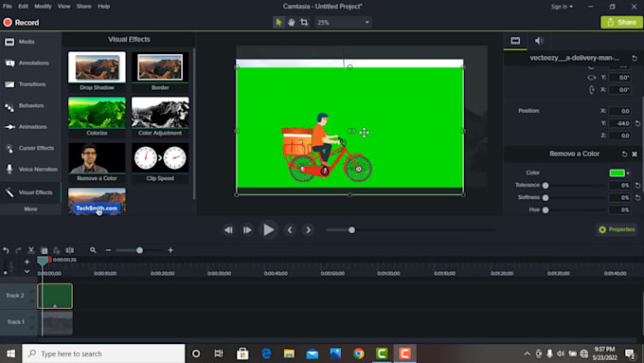Edit the Position Z value field

click(620, 136)
